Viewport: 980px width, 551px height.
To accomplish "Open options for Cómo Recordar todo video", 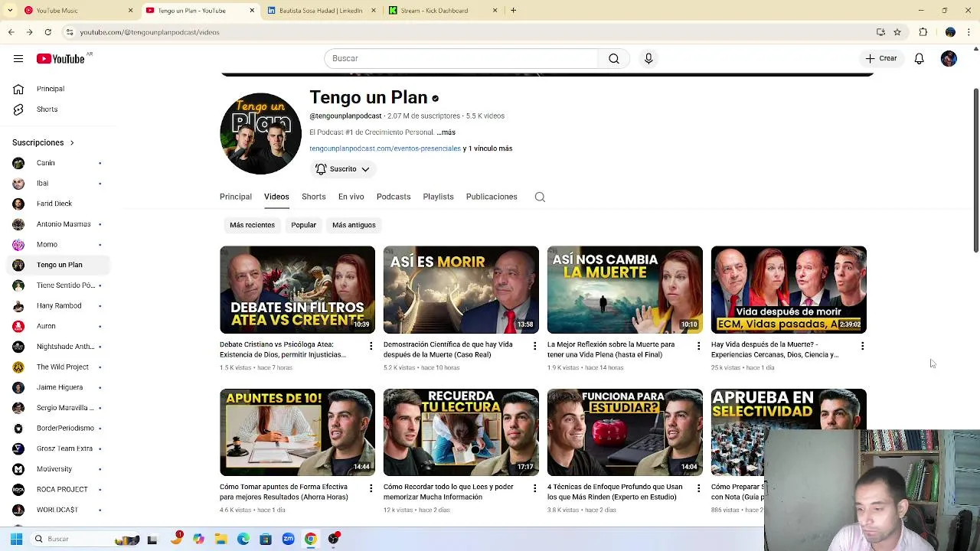I will tap(535, 488).
